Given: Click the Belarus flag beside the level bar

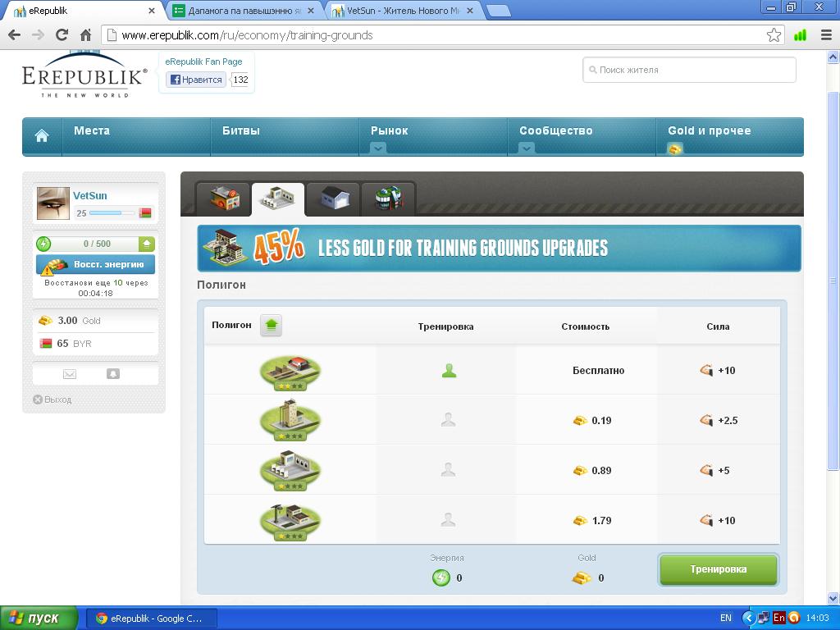Looking at the screenshot, I should click(x=144, y=213).
